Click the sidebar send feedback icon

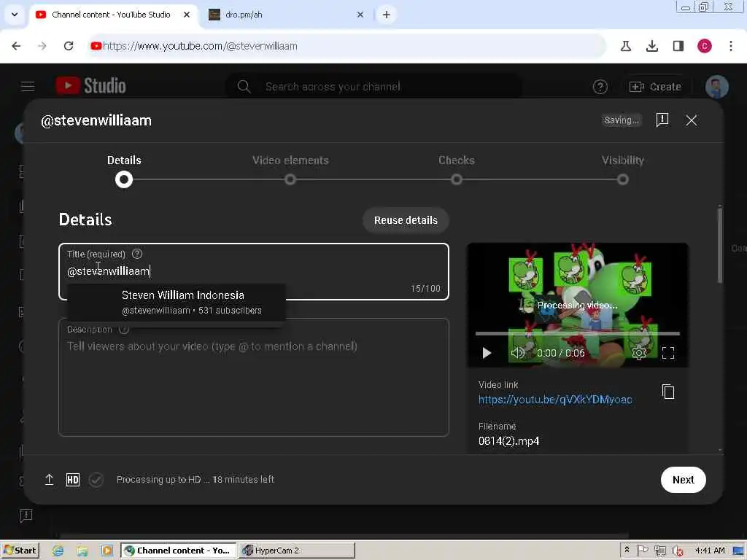click(26, 515)
